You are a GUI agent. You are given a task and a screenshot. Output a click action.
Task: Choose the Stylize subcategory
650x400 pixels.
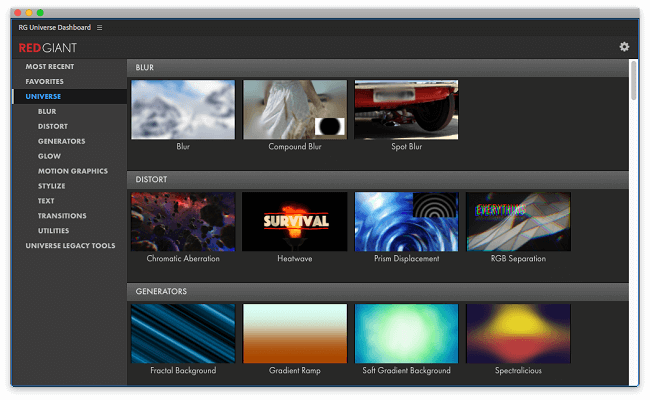pyautogui.click(x=51, y=186)
